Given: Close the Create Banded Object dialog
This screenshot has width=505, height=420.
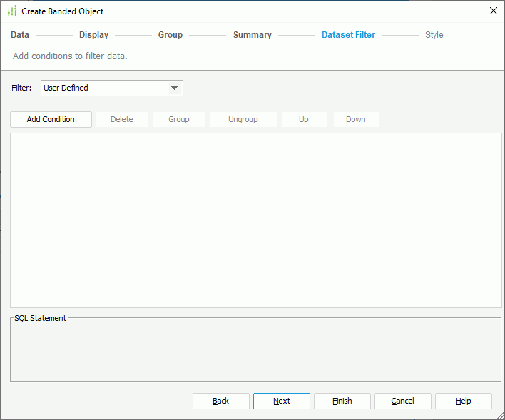Looking at the screenshot, I should tap(493, 11).
